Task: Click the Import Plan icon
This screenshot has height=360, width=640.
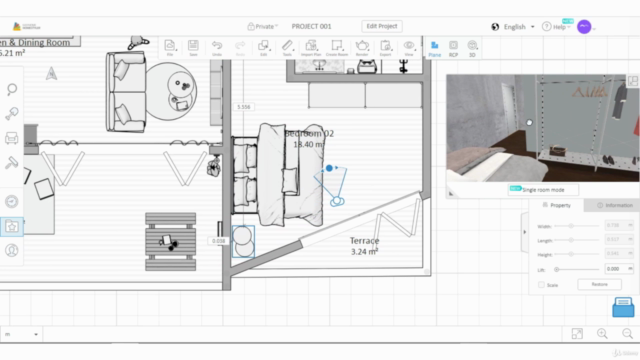Action: [311, 47]
